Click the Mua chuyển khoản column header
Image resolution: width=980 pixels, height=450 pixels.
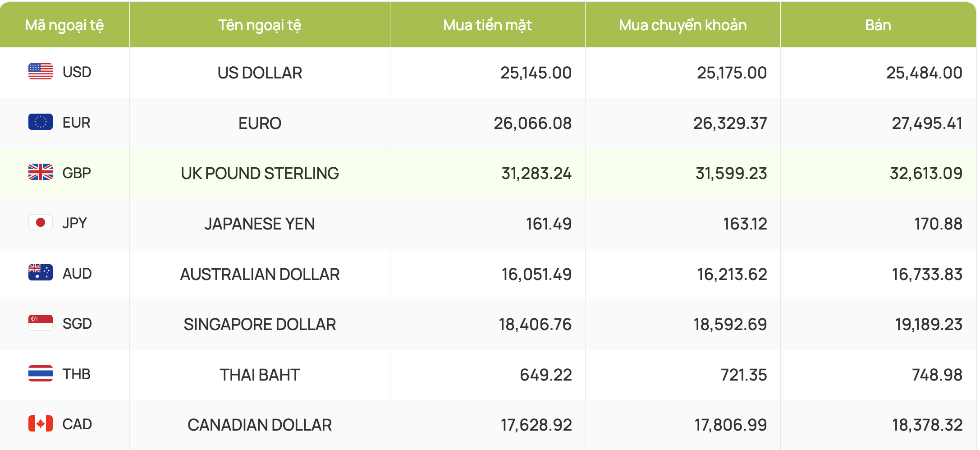click(682, 25)
